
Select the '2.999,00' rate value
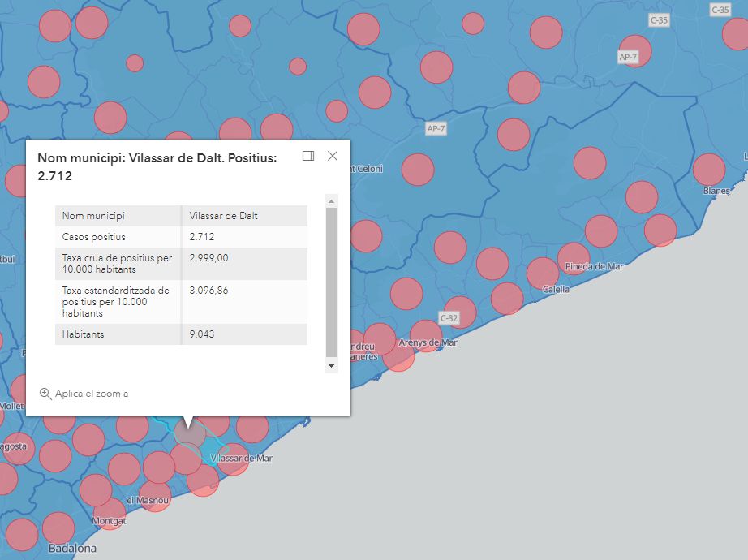(x=245, y=264)
